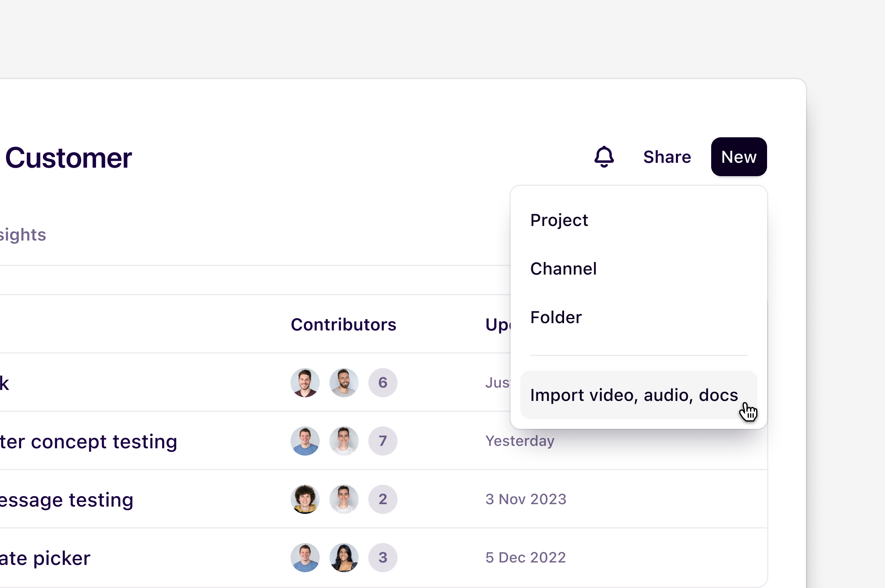Click the notifications bell icon
Image resolution: width=885 pixels, height=588 pixels.
pos(604,157)
